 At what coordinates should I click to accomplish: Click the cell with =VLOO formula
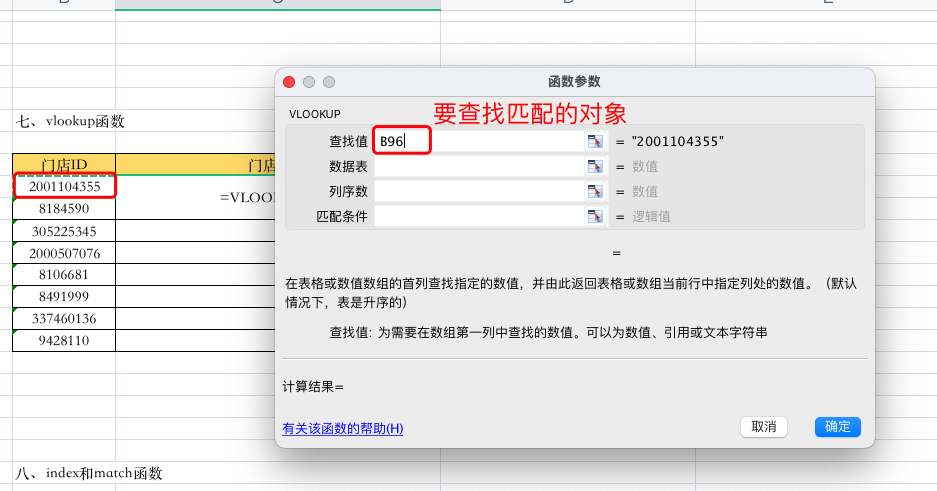click(195, 197)
